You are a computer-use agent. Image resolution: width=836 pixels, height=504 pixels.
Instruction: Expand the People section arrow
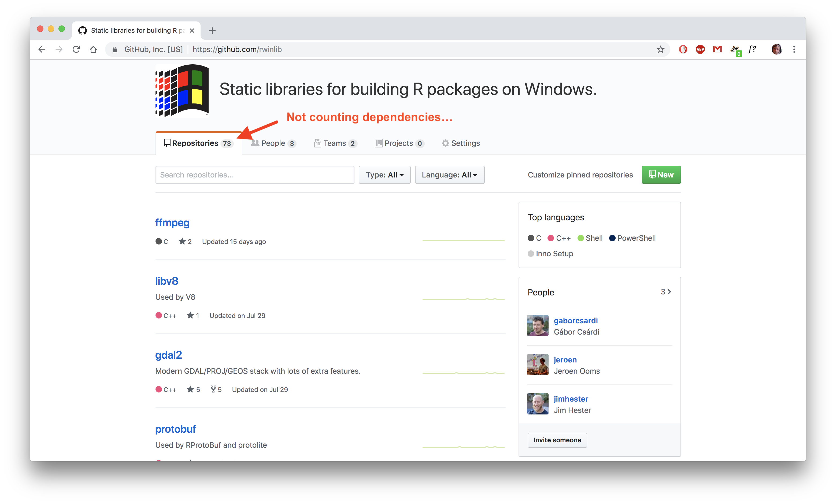pyautogui.click(x=669, y=292)
